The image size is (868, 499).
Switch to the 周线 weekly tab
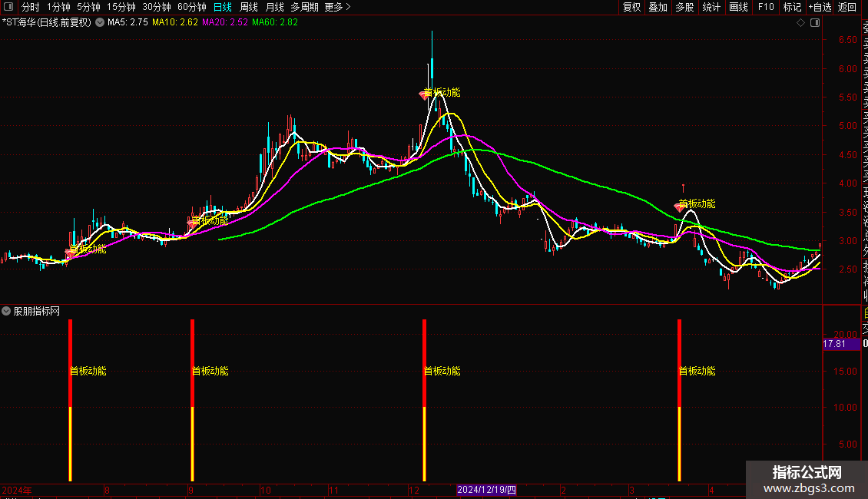[249, 7]
